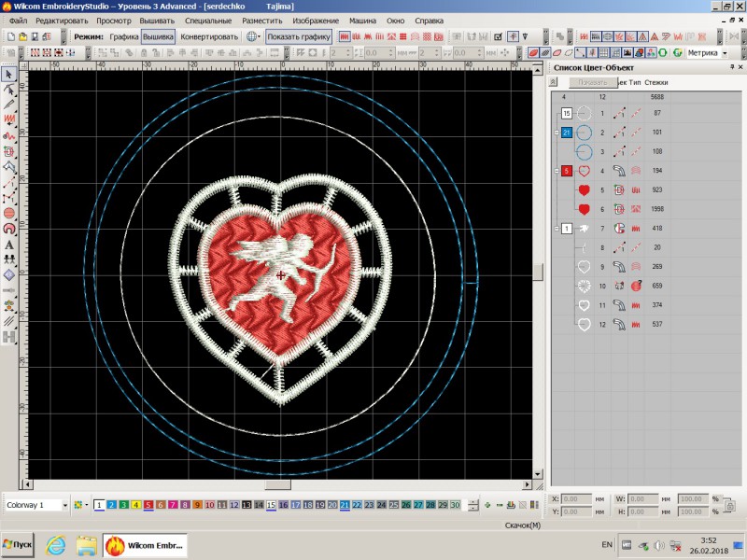Select the arrow selection tool in left toolbox
Image resolution: width=747 pixels, height=560 pixels.
click(x=9, y=75)
